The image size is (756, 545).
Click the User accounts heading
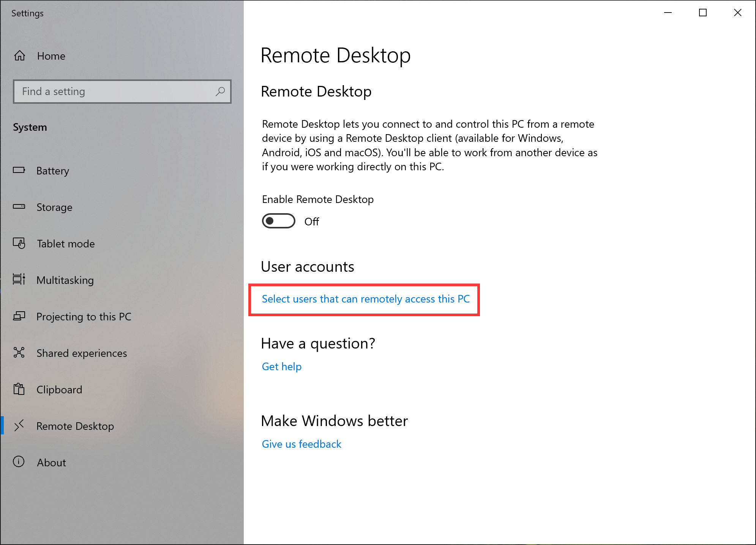(308, 267)
